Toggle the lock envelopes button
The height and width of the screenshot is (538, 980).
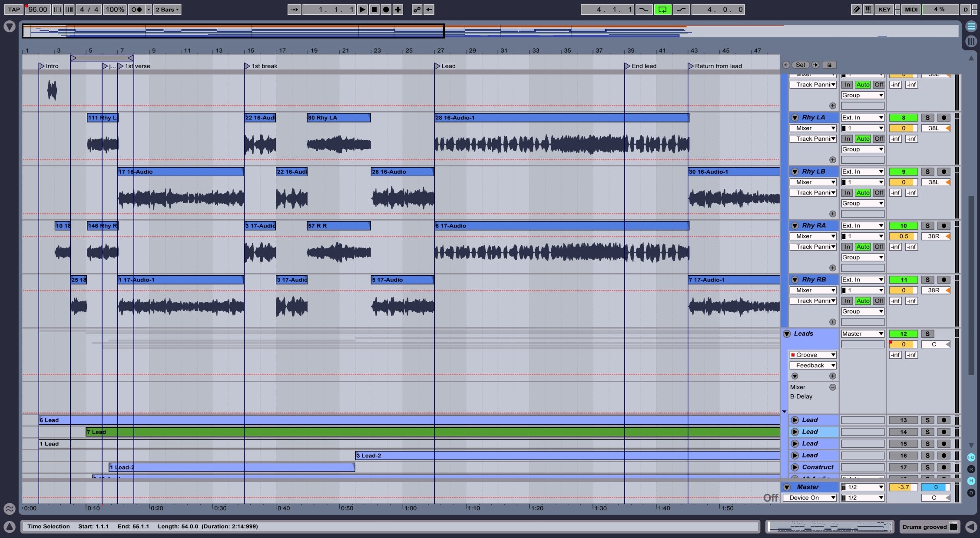tap(829, 65)
